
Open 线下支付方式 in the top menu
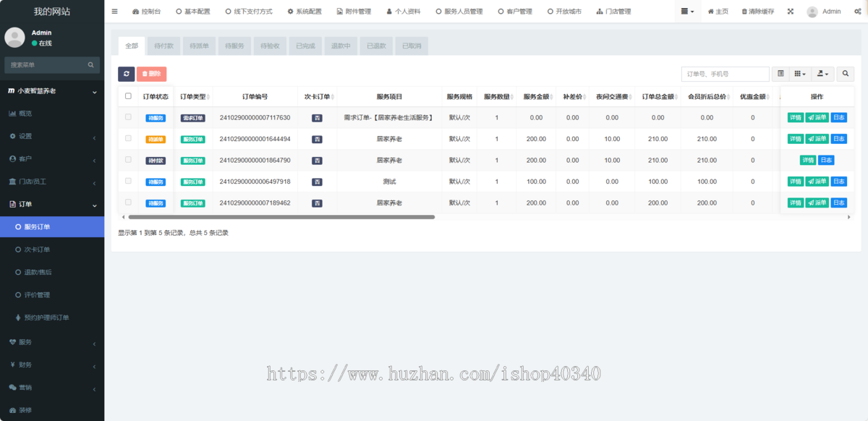pyautogui.click(x=248, y=12)
